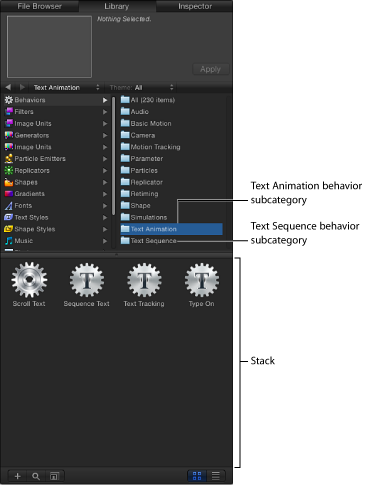Select the Scroll Text behavior icon

pos(29,279)
